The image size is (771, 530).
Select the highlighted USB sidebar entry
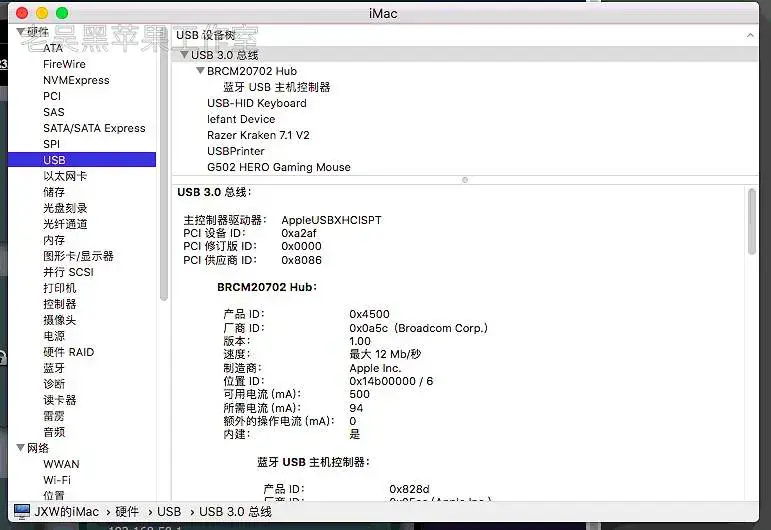82,160
